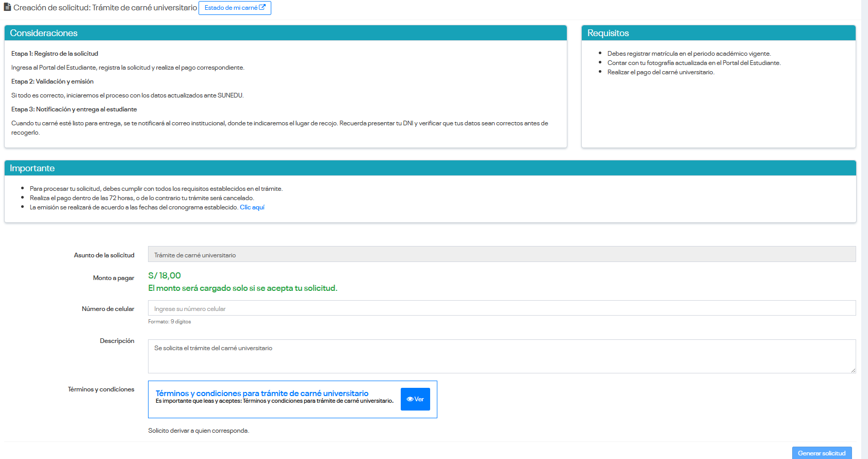The height and width of the screenshot is (459, 868).
Task: Click the Monto a pagar label
Action: [x=113, y=278]
